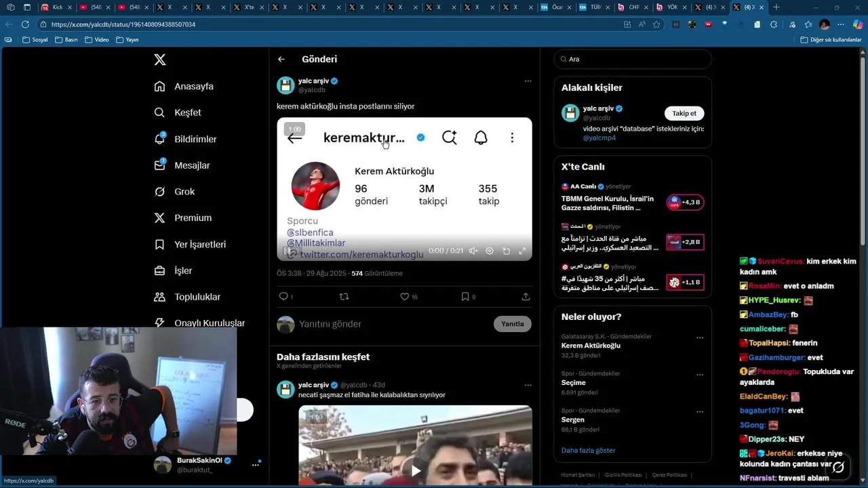Click the main post's yalc arşiv avatar
This screenshot has height=488, width=868.
point(285,85)
